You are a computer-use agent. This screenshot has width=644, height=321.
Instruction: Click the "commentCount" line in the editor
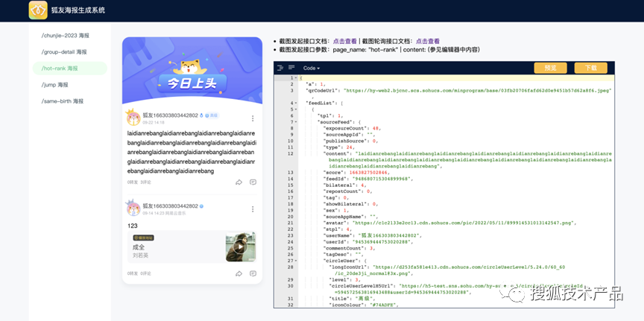pyautogui.click(x=349, y=248)
